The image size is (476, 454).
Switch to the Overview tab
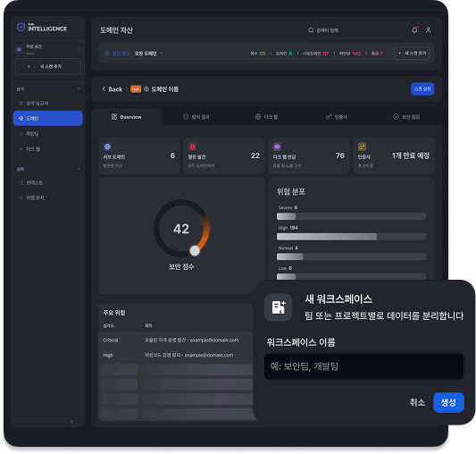click(x=126, y=117)
